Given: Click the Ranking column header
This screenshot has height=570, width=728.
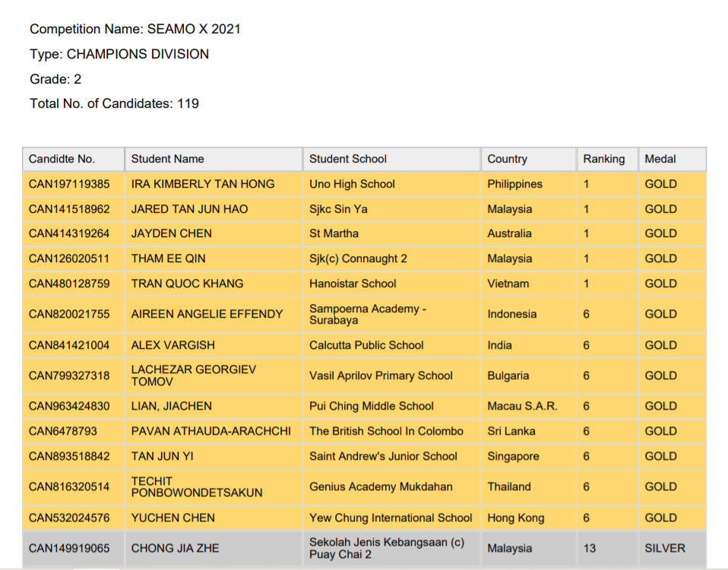Looking at the screenshot, I should [x=603, y=159].
